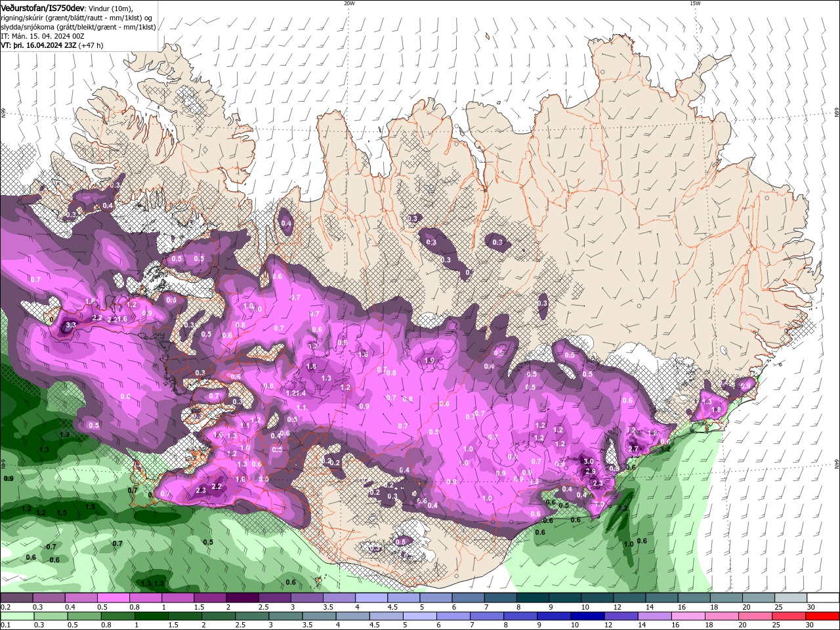This screenshot has width=840, height=630.
Task: Pick the white 30 swatch ending the snow legend
Action: click(x=824, y=598)
